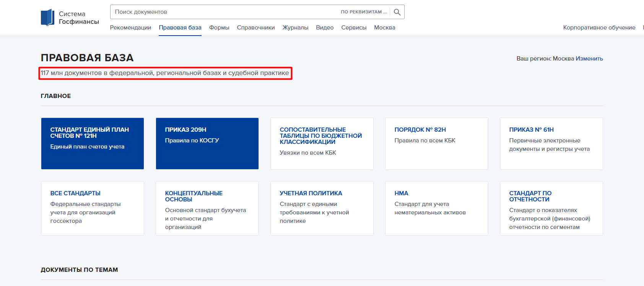Open the Концептуальные основы card
This screenshot has height=286, width=644.
(x=207, y=208)
